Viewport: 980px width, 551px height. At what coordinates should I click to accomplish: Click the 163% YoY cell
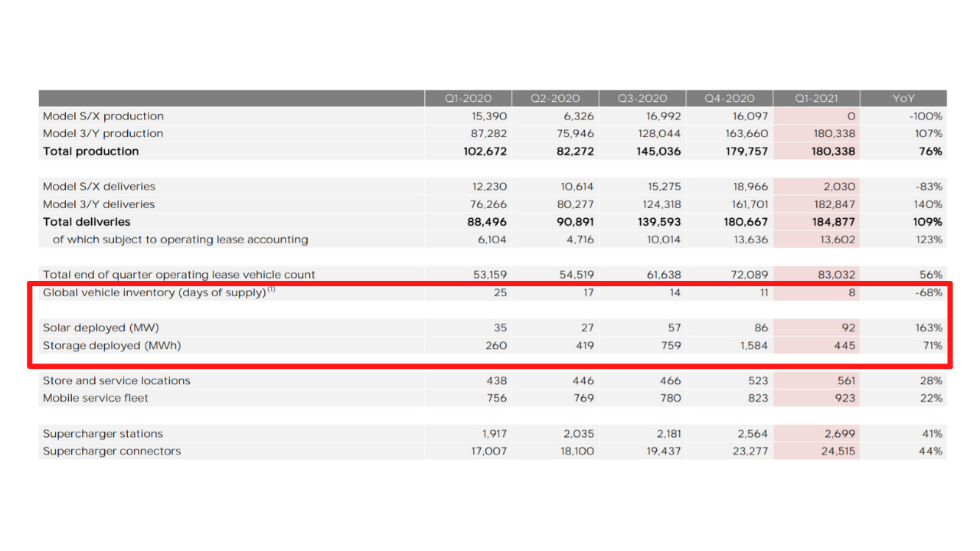click(x=929, y=328)
